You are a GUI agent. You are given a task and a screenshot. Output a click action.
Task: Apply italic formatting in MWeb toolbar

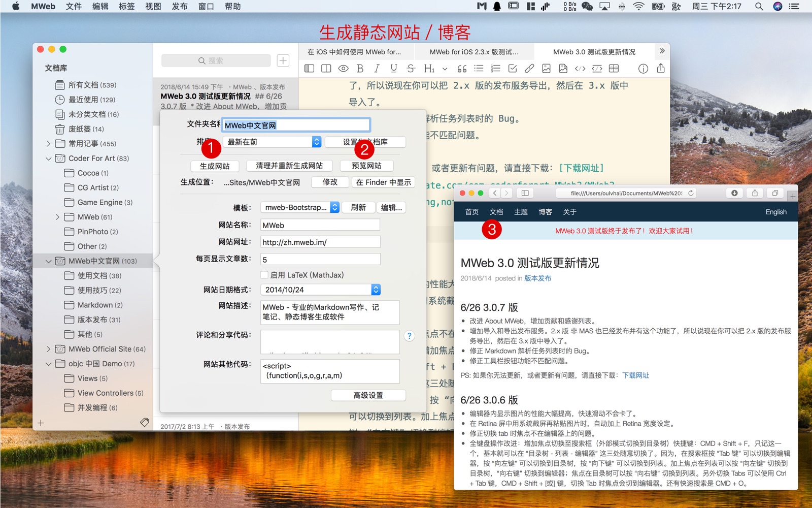point(377,69)
